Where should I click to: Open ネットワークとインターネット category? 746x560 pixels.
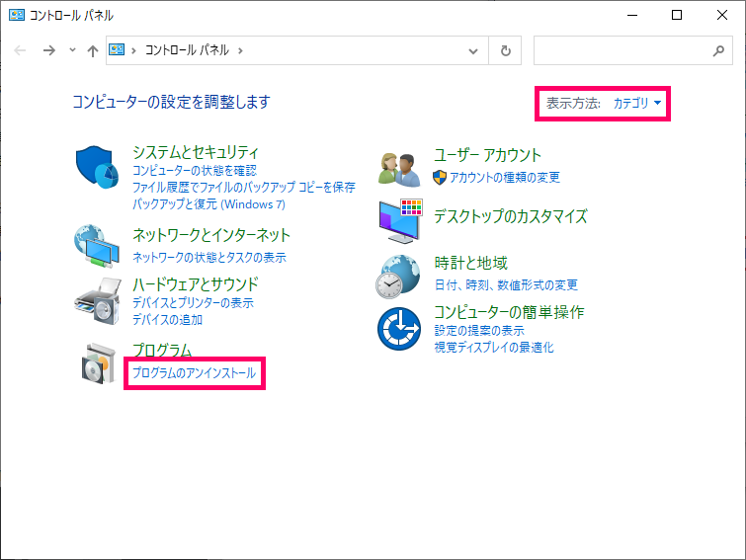[x=211, y=235]
